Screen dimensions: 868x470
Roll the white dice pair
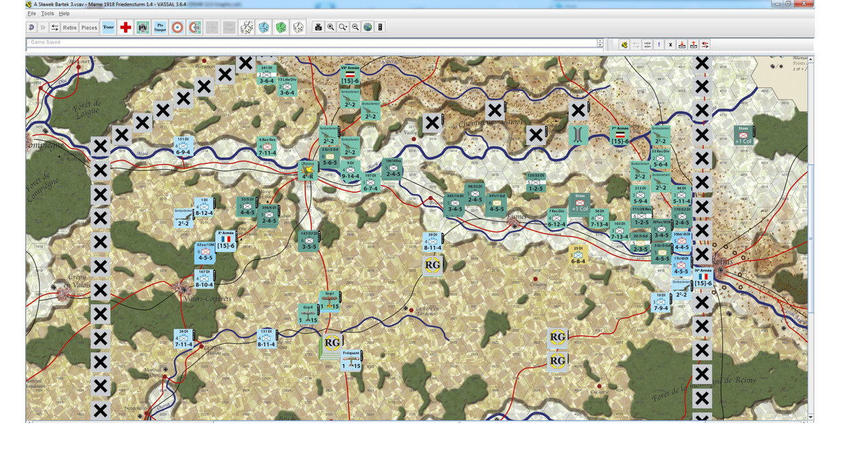(x=247, y=27)
